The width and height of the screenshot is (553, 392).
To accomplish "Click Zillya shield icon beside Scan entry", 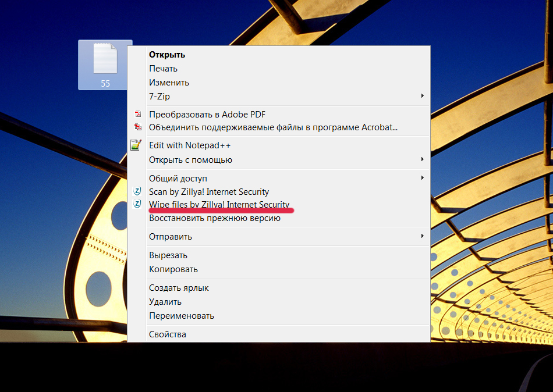I will (x=137, y=191).
